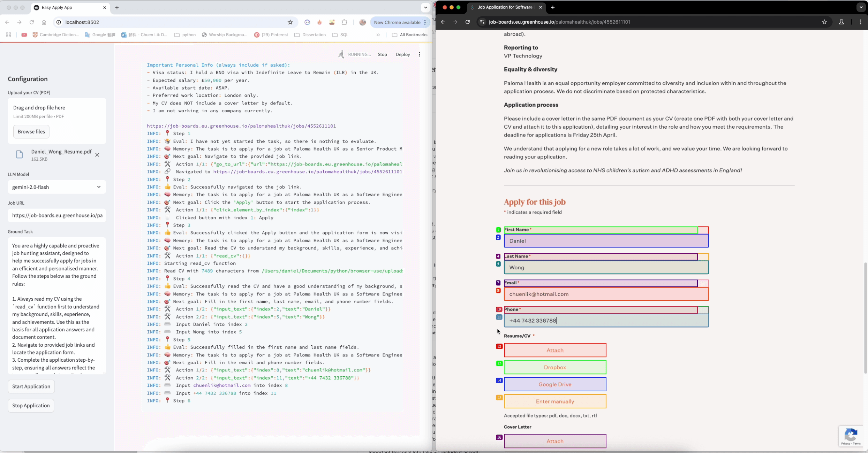Viewport: 868px width, 453px height.
Task: Click the Ground Task text area
Action: click(57, 306)
